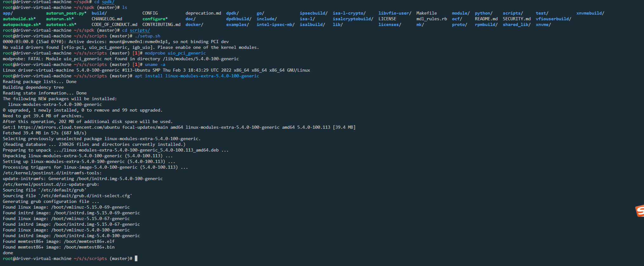Click the docker/ directory entry

[x=194, y=25]
